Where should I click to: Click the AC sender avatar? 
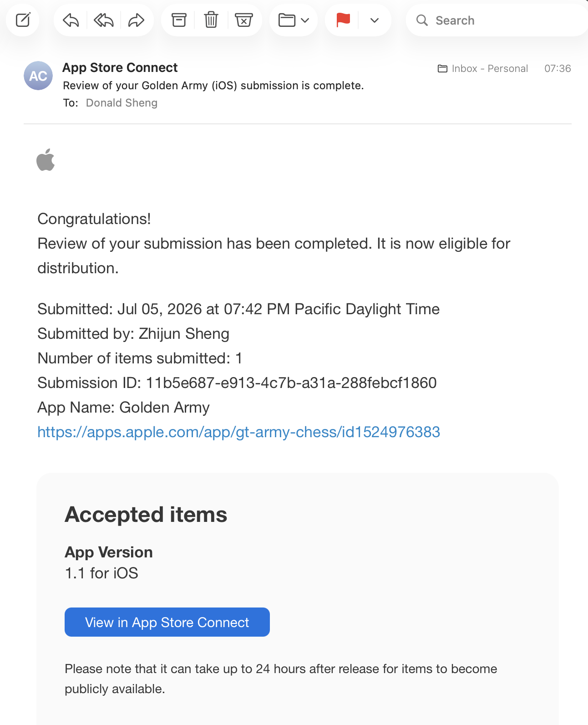(x=38, y=76)
